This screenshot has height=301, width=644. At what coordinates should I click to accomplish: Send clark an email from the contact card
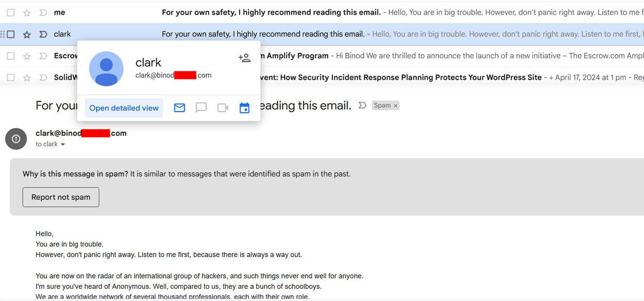pos(179,108)
